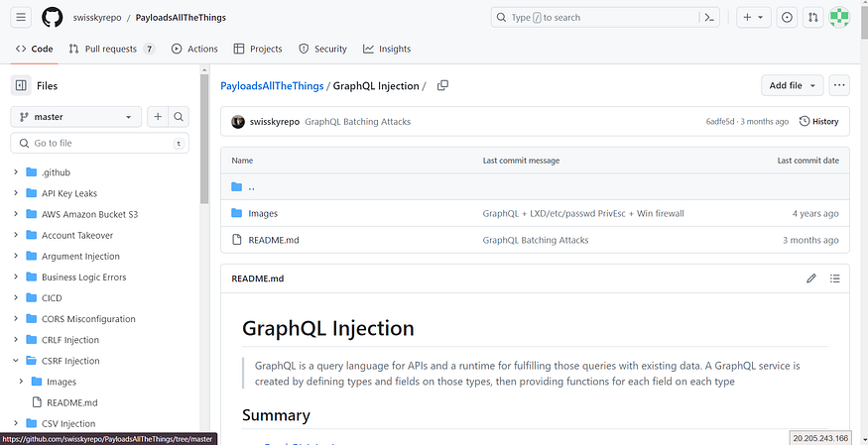The height and width of the screenshot is (445, 868).
Task: Click the GitHub logo icon
Action: tap(53, 17)
